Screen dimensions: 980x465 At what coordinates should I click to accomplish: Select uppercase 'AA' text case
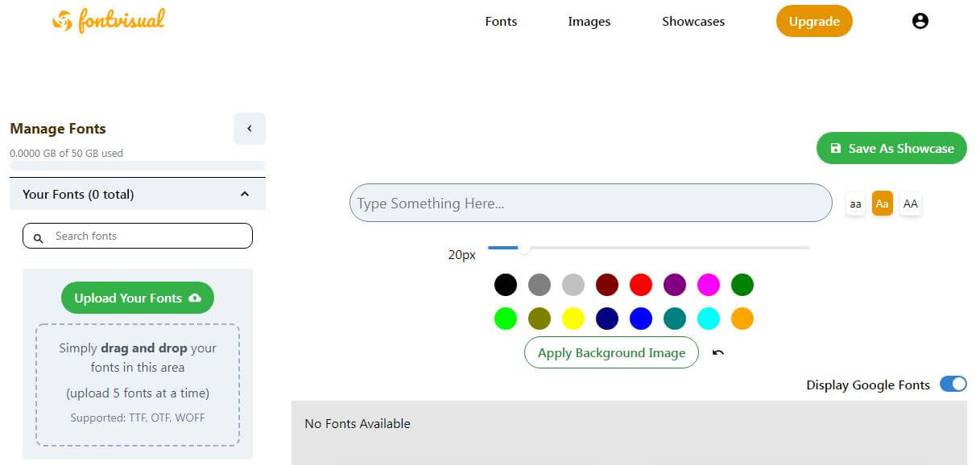[910, 204]
